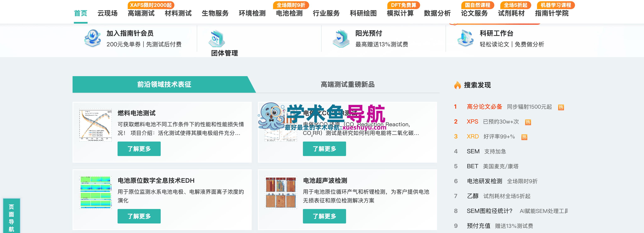
Task: Open the 电池超声波检测 thumbnail image
Action: pyautogui.click(x=281, y=192)
